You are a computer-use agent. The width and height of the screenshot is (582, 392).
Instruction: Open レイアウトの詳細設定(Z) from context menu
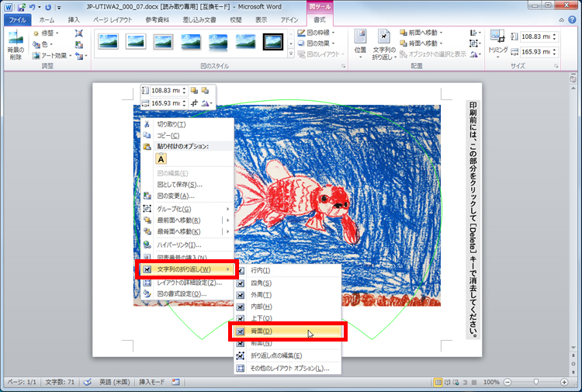click(x=187, y=283)
